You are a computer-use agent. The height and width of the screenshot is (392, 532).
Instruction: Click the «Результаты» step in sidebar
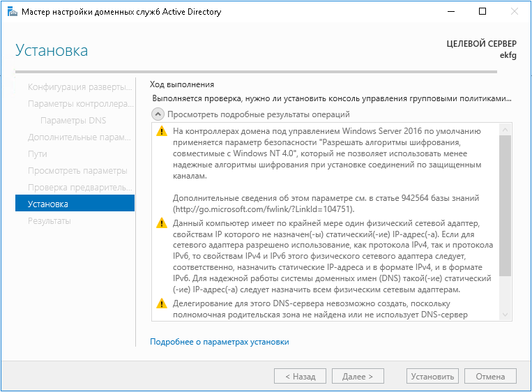pos(49,221)
